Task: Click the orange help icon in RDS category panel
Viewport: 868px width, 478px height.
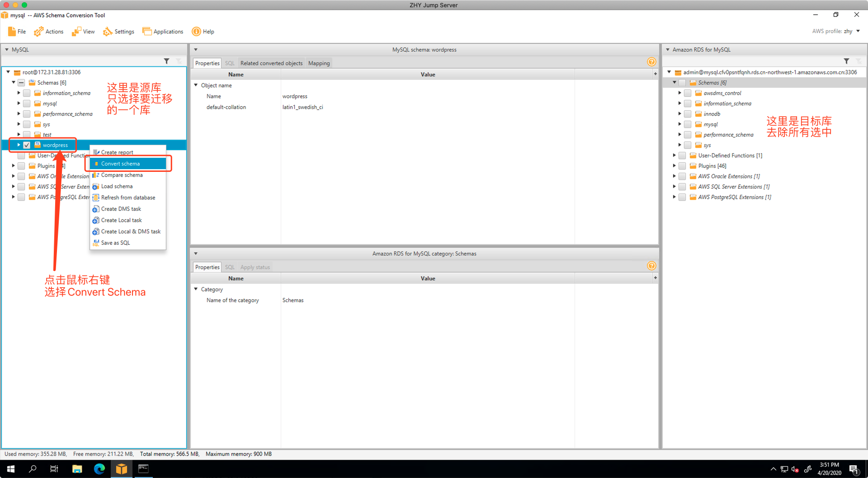Action: click(x=651, y=266)
